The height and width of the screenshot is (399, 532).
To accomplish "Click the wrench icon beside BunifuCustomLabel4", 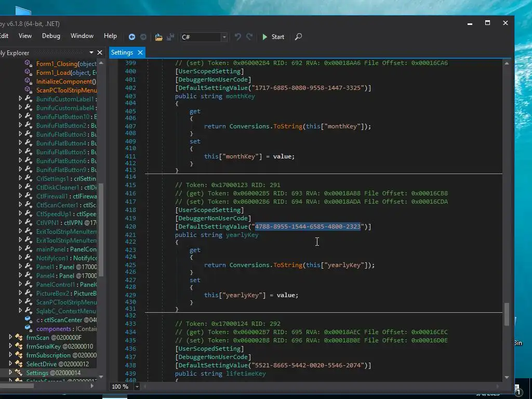I will coord(29,108).
